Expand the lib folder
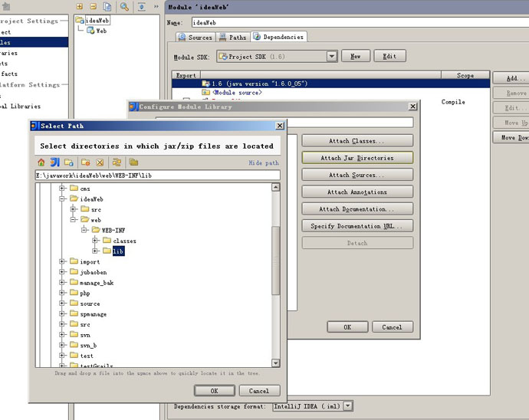This screenshot has height=420, width=529. (95, 251)
